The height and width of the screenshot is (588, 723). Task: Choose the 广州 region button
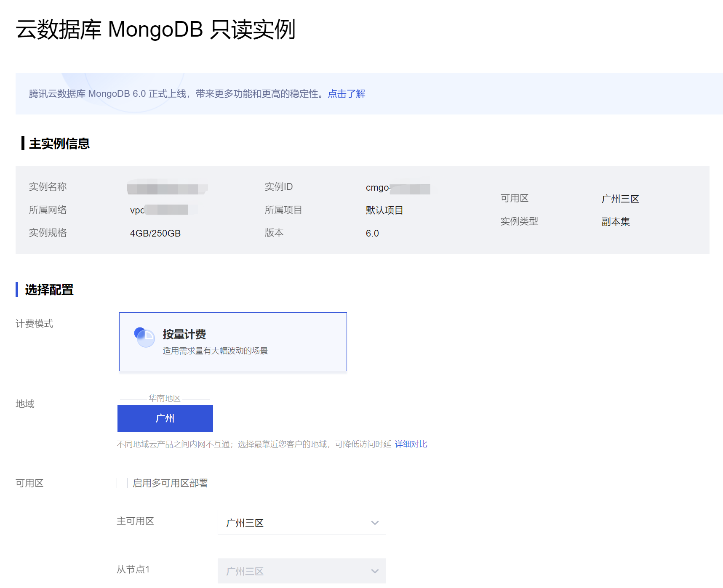165,418
